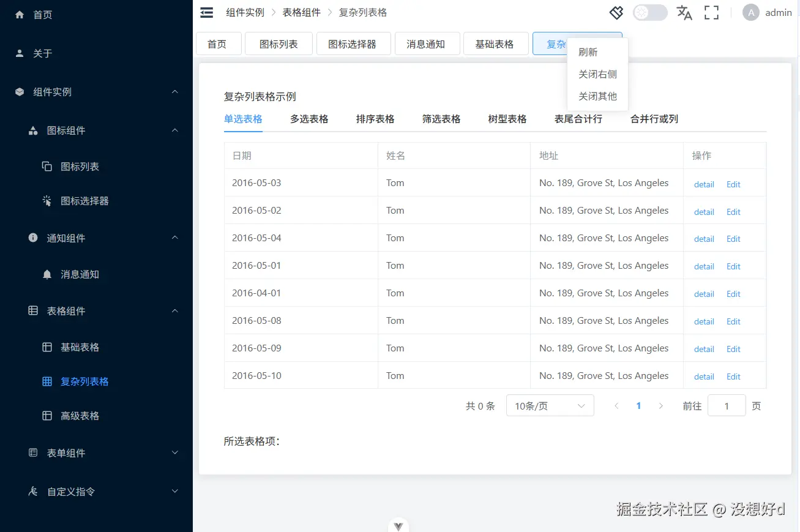Click the copy icon beside 图标列表
Viewport: 800px width, 532px height.
point(47,167)
